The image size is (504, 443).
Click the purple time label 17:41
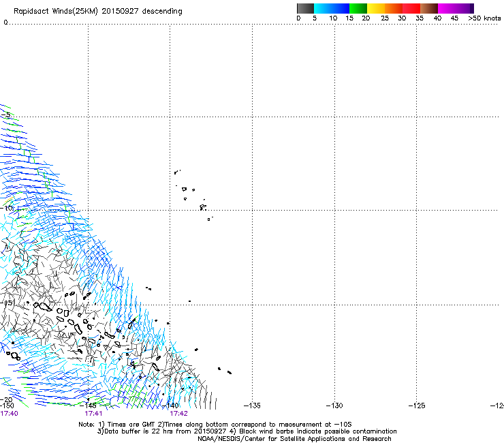click(x=93, y=414)
